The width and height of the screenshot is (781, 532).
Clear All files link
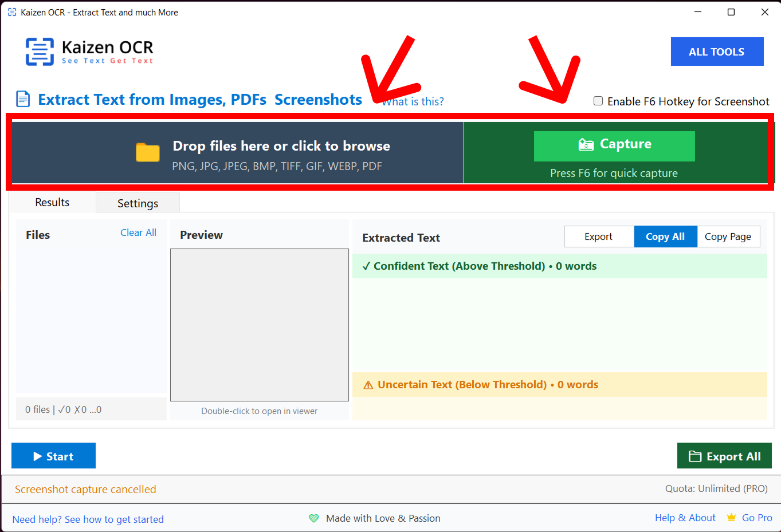click(x=138, y=232)
